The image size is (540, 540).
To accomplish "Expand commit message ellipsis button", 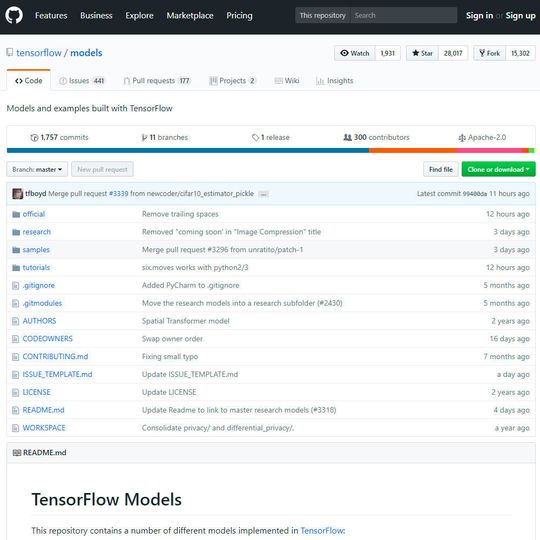I will pyautogui.click(x=263, y=194).
